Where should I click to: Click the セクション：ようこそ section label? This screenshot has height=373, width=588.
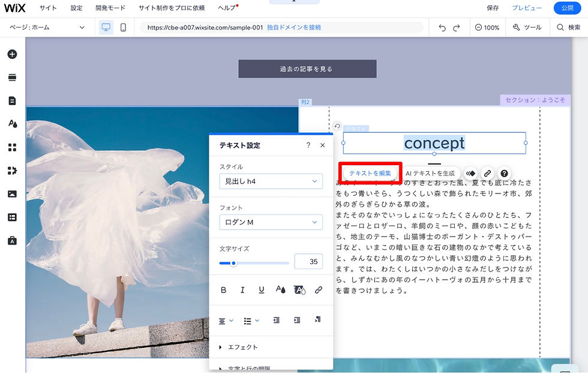[535, 100]
